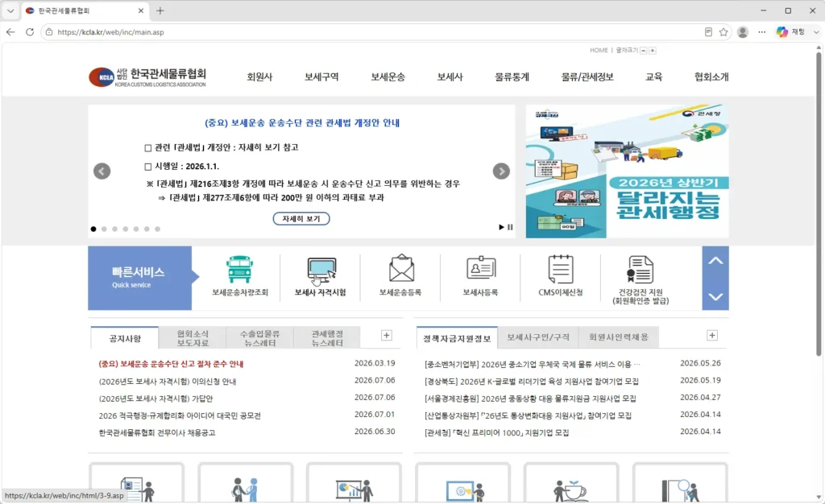Open the 협회소개 menu
This screenshot has width=825, height=504.
click(x=711, y=77)
